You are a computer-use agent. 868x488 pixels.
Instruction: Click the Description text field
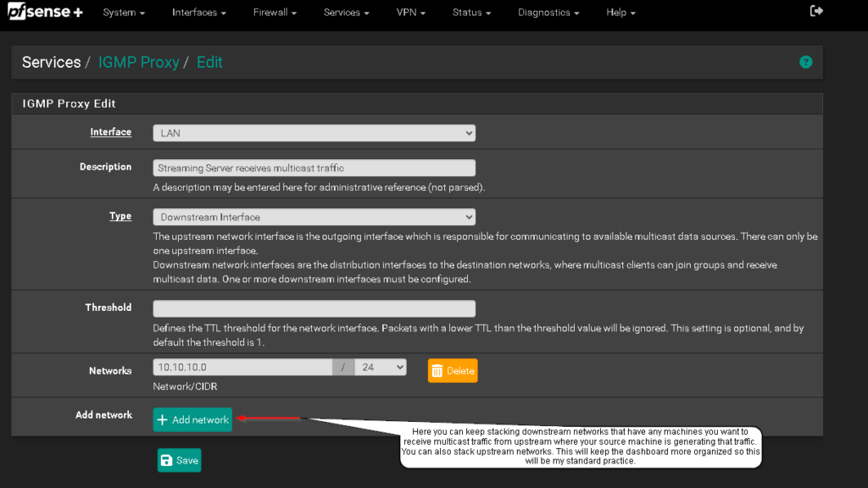pos(314,168)
